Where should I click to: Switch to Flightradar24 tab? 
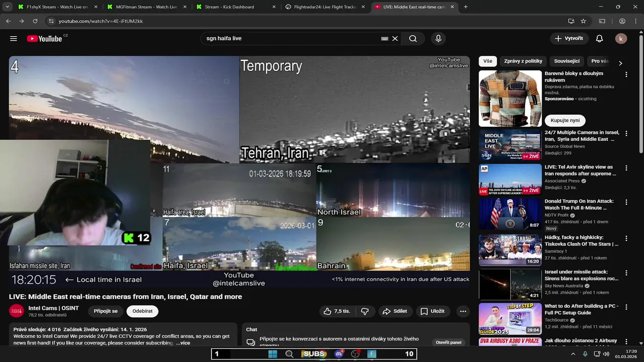coord(325,7)
